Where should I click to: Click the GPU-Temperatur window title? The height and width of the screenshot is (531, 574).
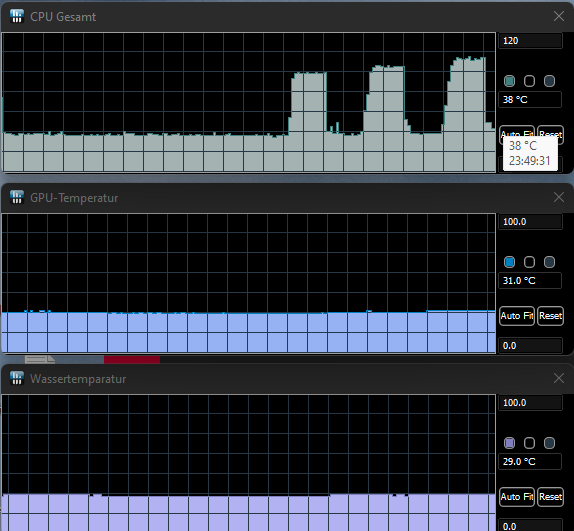(x=74, y=198)
